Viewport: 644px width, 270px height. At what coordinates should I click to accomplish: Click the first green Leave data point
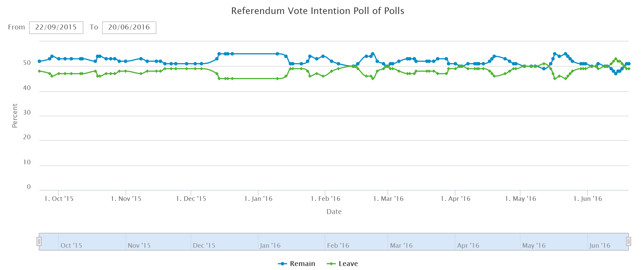click(39, 71)
